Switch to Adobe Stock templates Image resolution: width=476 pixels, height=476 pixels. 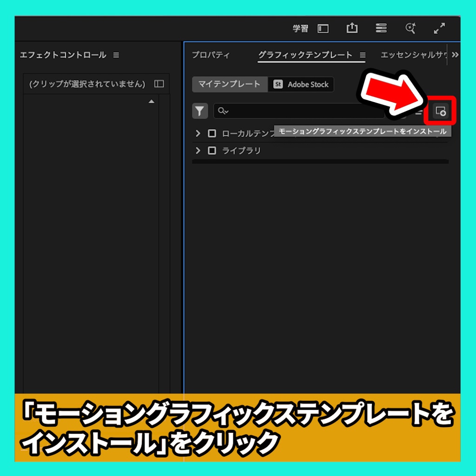pos(301,84)
